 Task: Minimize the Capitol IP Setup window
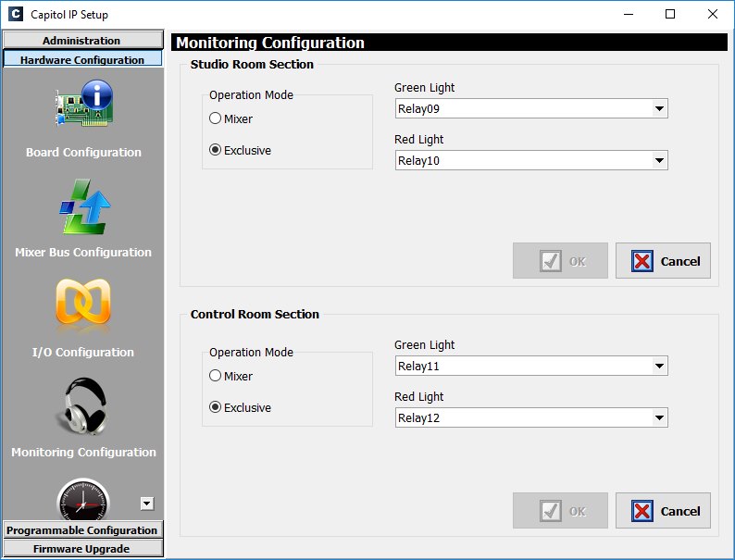(x=629, y=14)
